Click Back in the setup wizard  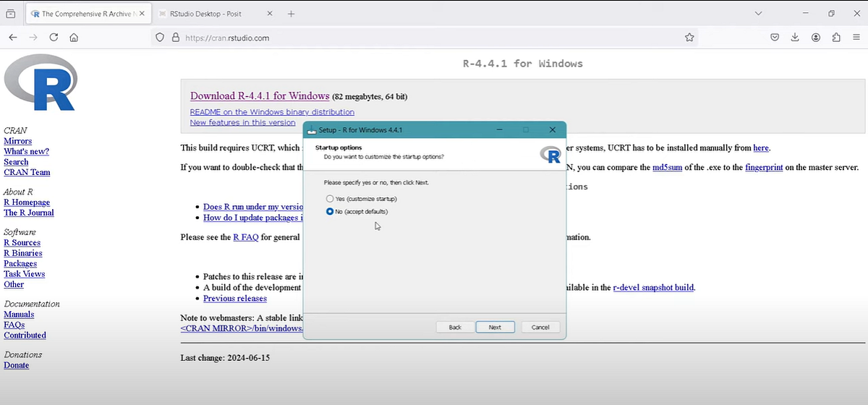(x=455, y=327)
